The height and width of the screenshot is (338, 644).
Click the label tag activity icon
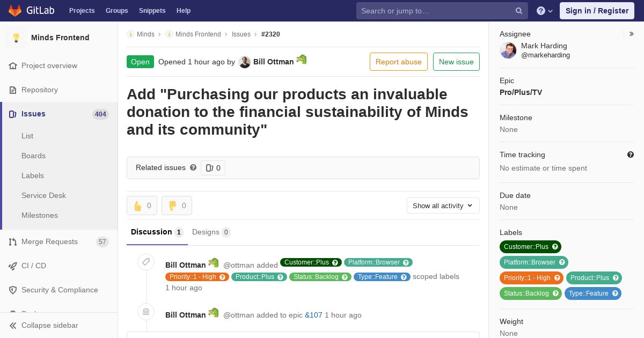pos(146,262)
